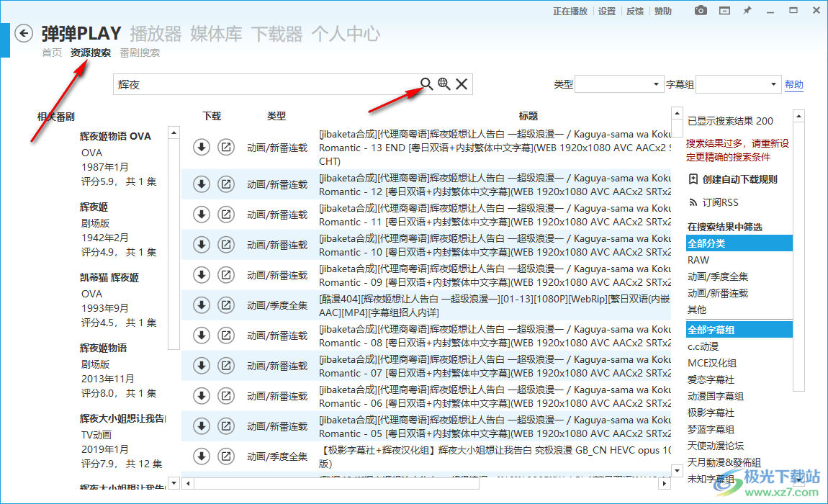The height and width of the screenshot is (504, 828).
Task: Open page link for the 极影字幕社+辉夜汉化组 entry
Action: tap(226, 456)
